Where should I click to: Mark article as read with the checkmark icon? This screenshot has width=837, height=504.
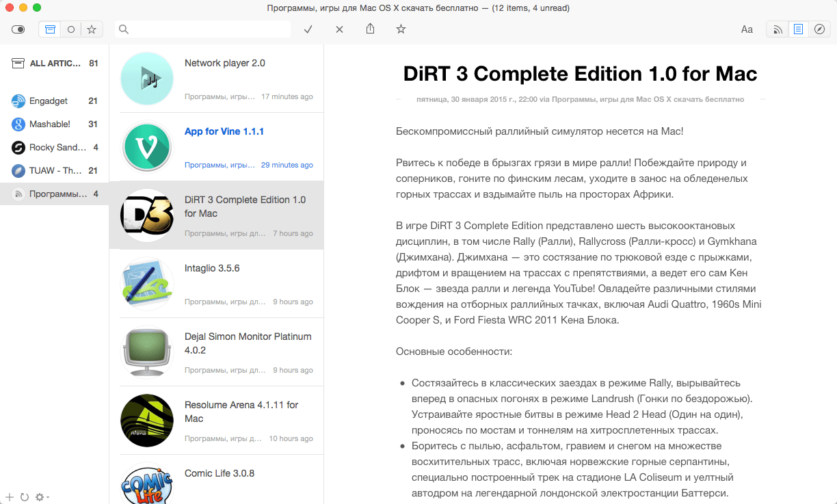tap(308, 29)
